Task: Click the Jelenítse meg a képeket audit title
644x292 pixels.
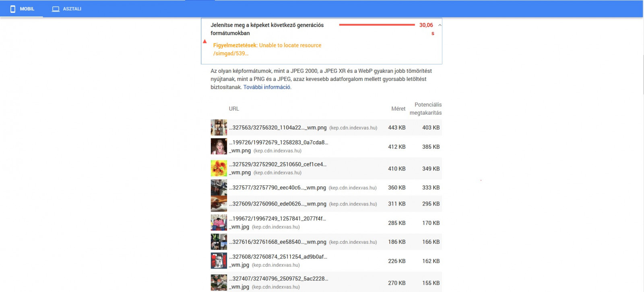Action: click(267, 29)
